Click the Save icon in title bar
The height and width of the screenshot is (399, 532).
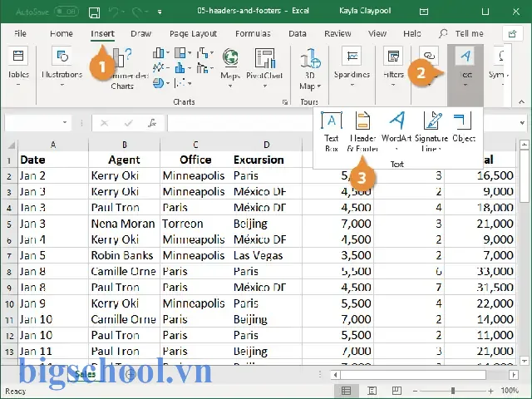(x=94, y=12)
